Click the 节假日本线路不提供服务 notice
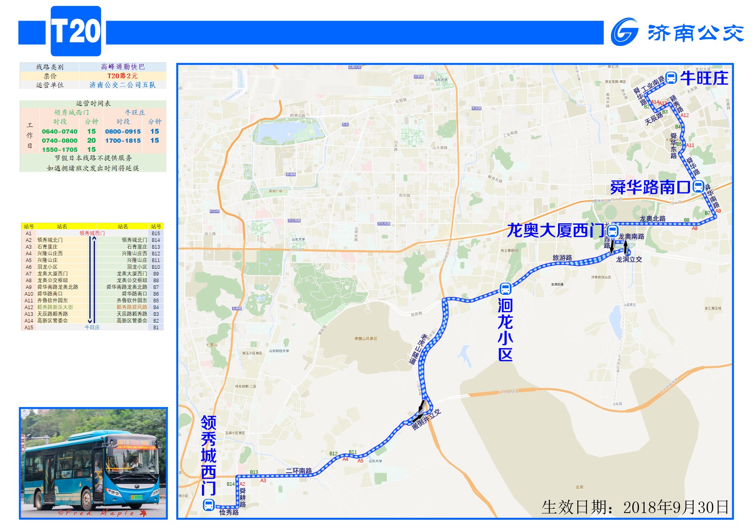 point(93,158)
